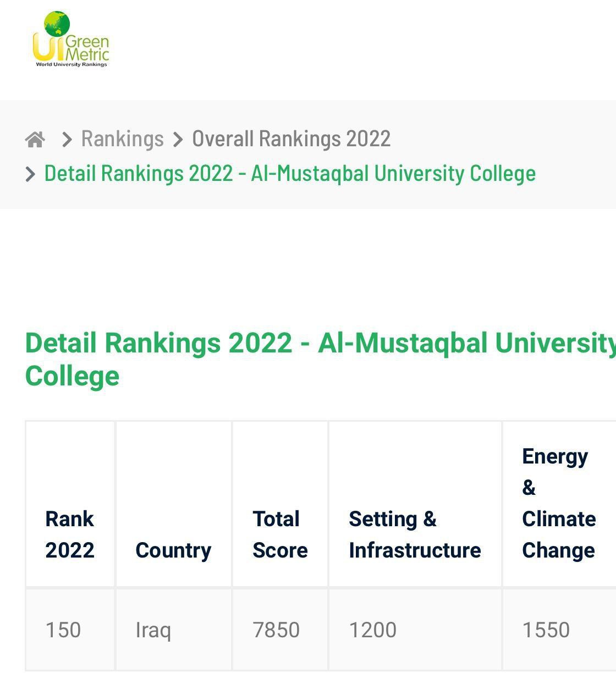Go to the Rankings breadcrumb link

[123, 139]
